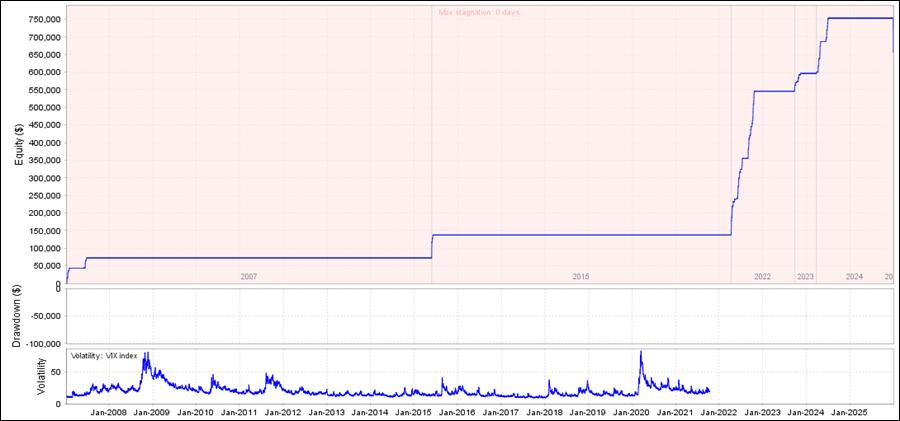This screenshot has width=900, height=421.
Task: Click the "Max stagnation: 0 days" label
Action: [x=478, y=13]
